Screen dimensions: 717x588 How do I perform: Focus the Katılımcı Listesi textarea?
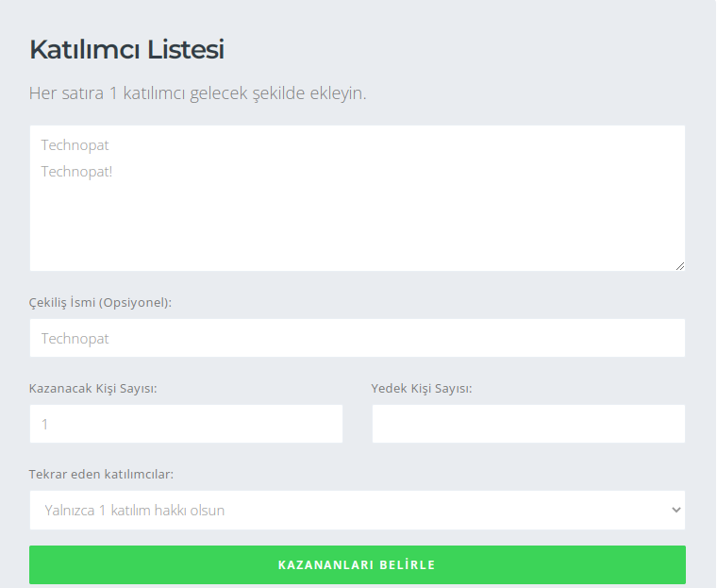(x=357, y=198)
